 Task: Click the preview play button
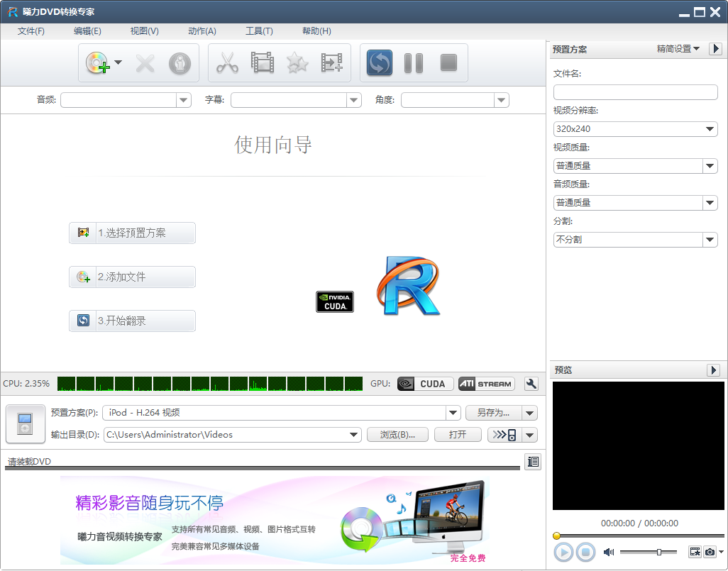(563, 553)
